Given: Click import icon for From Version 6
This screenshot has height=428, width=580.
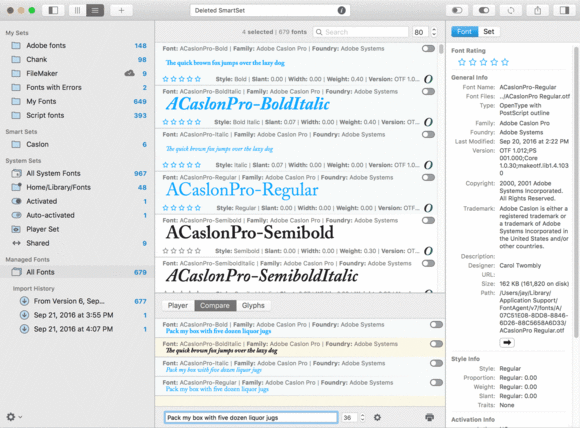Looking at the screenshot, I should coord(24,301).
